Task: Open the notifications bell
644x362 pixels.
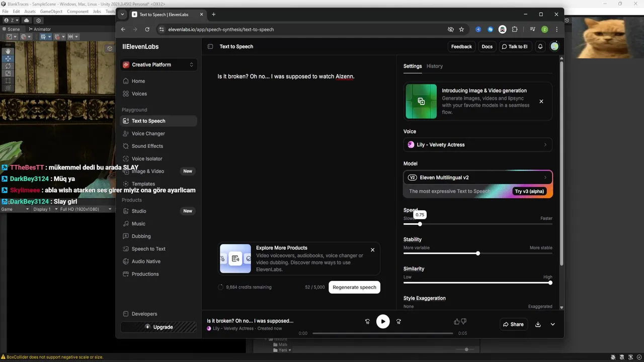Action: 540,46
